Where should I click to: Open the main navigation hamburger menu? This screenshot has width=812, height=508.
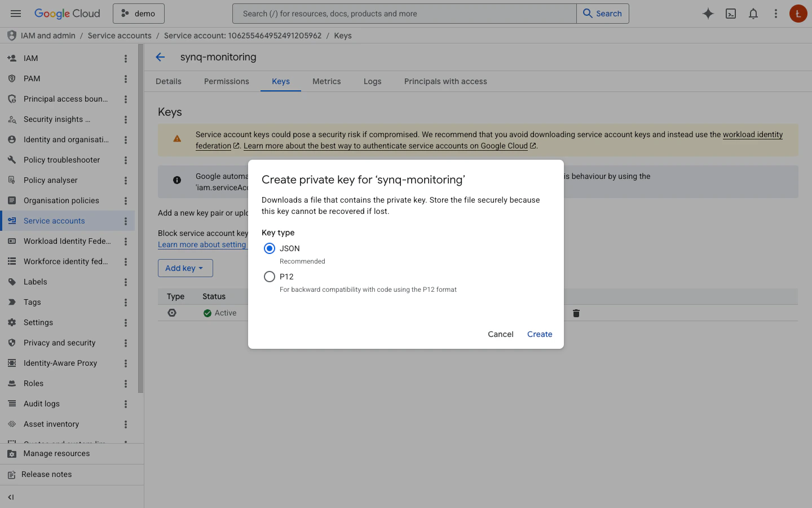16,14
